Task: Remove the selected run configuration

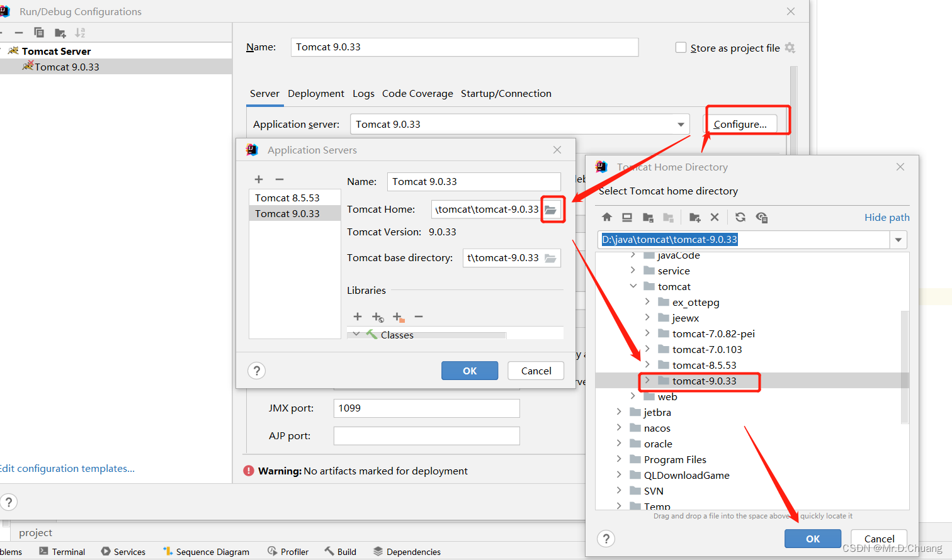Action: [19, 33]
